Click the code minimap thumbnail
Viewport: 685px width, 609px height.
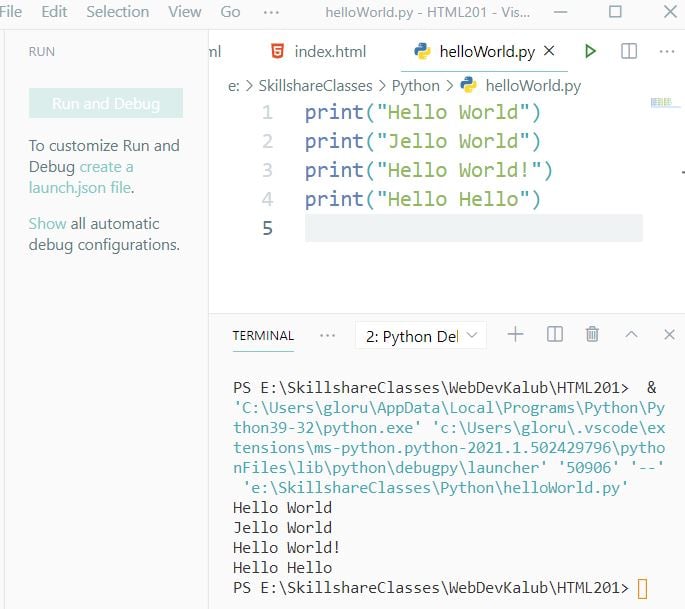pos(664,103)
